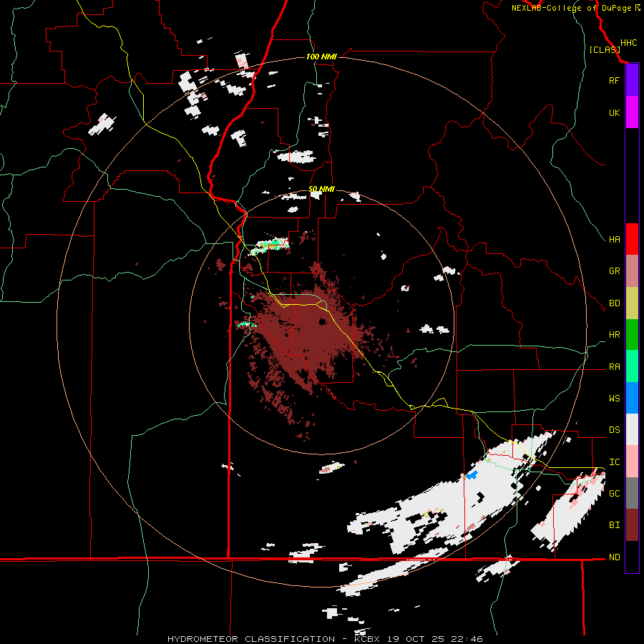This screenshot has width=644, height=644.
Task: Click the BI brown legend swatch
Action: 632,525
